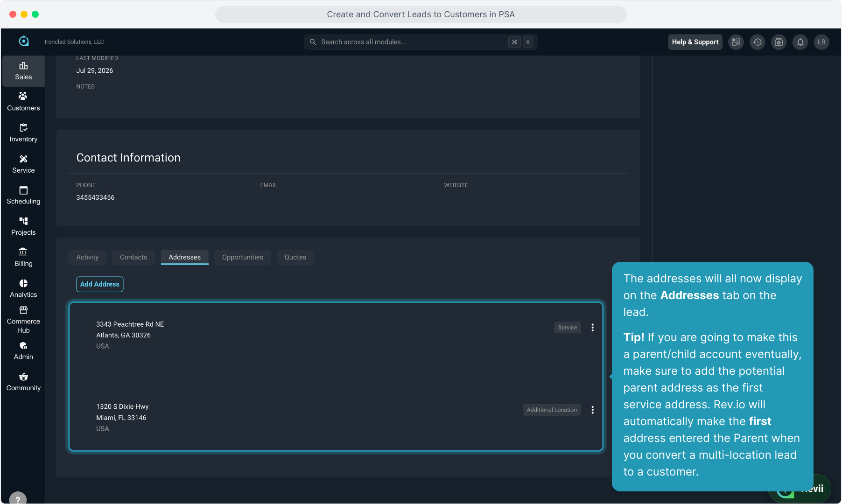Minimize the window with the yellow button
The image size is (842, 504).
pos(24,14)
